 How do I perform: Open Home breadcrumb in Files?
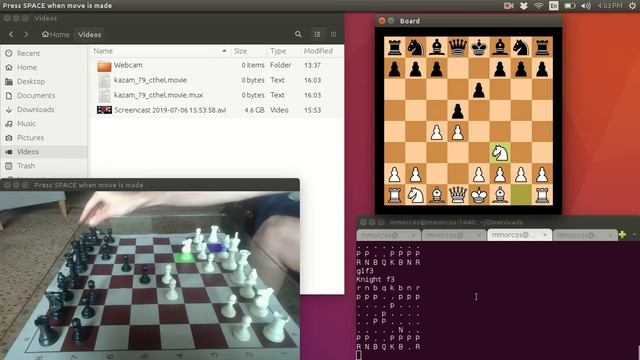(x=56, y=35)
